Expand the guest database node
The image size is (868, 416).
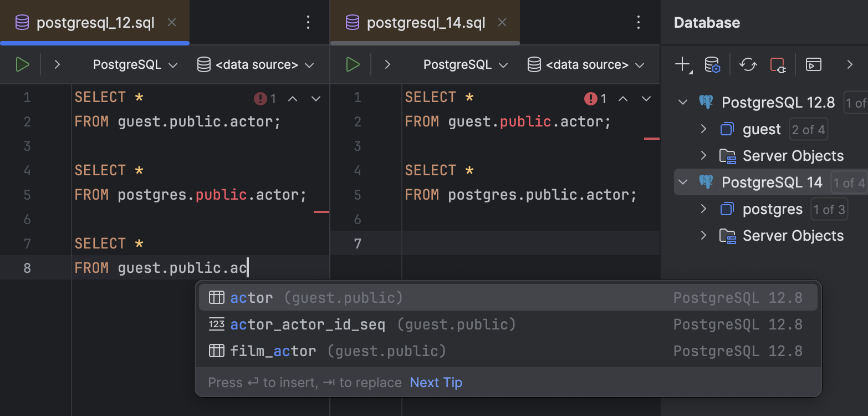703,129
